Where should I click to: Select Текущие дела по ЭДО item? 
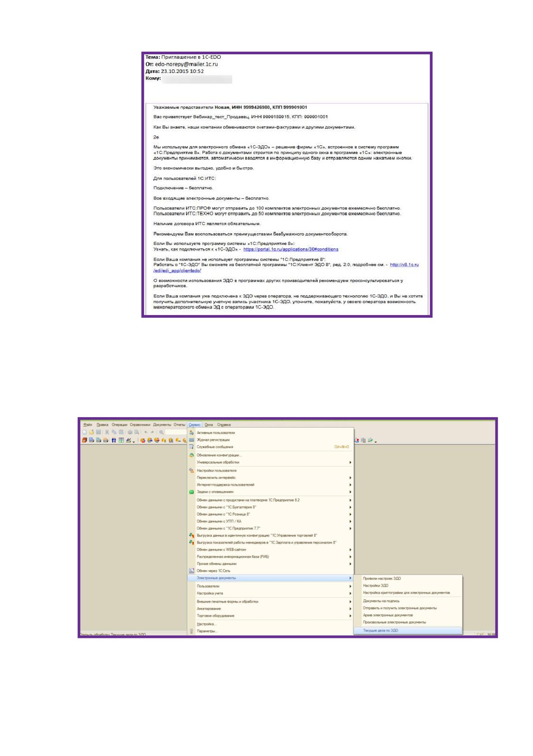(408, 630)
